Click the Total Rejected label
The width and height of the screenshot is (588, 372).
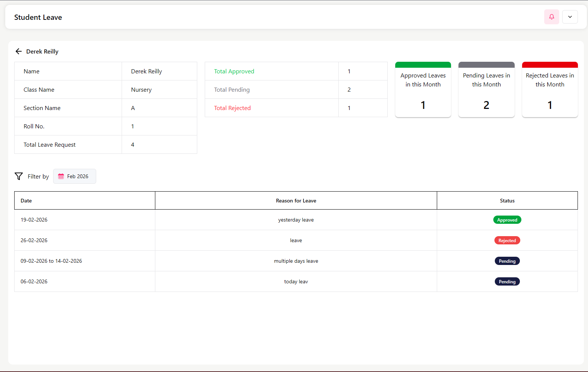pos(232,108)
